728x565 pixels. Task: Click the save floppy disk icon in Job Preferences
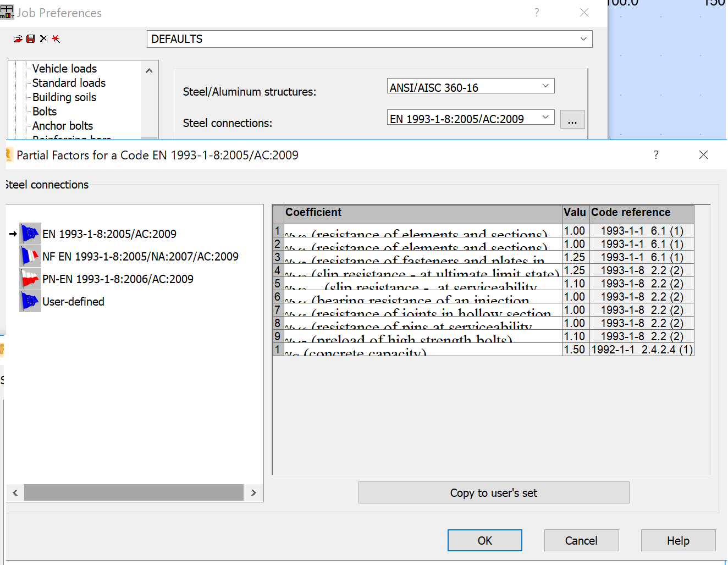coord(31,39)
